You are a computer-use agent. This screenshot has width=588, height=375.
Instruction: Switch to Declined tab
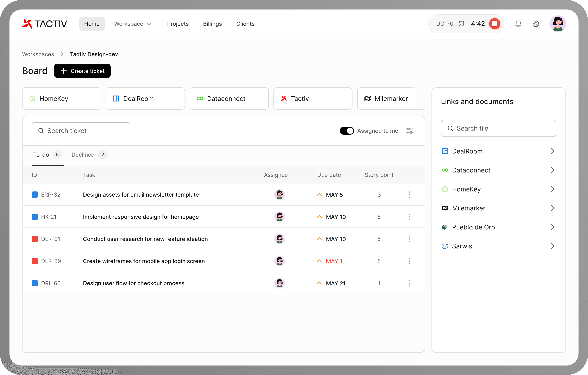pyautogui.click(x=89, y=155)
